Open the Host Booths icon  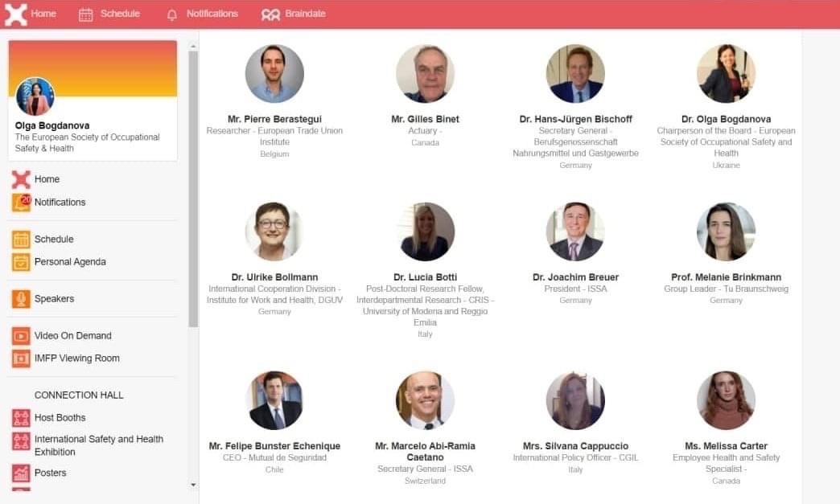click(21, 418)
